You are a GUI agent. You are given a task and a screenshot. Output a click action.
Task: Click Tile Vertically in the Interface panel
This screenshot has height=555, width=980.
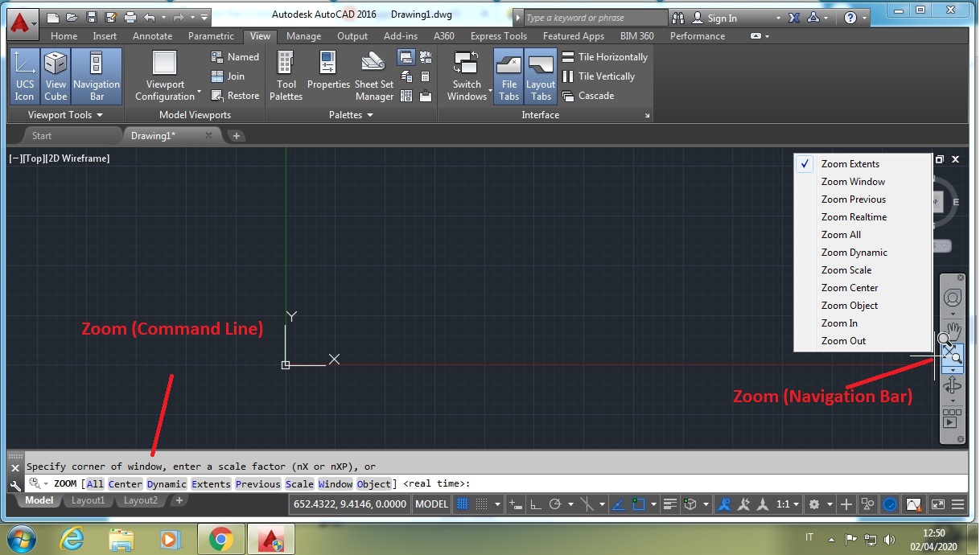(x=599, y=76)
